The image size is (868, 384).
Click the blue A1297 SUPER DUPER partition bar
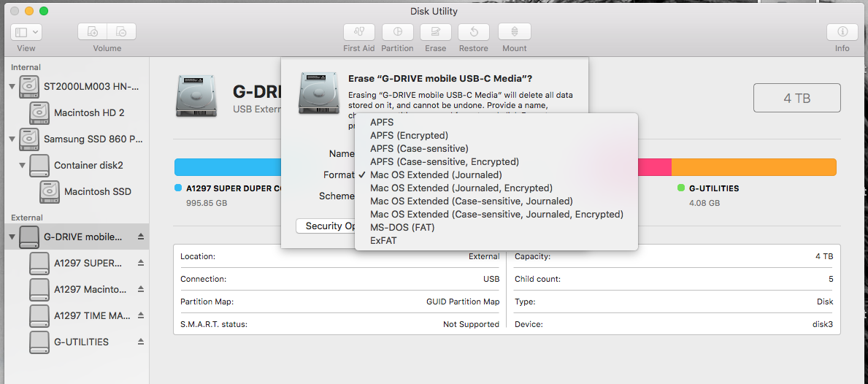pyautogui.click(x=228, y=167)
